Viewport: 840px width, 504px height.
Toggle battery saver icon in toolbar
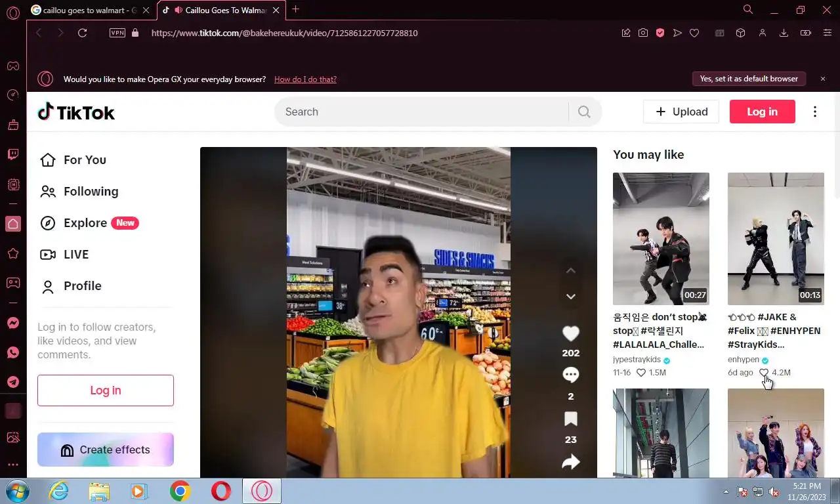[x=806, y=33]
